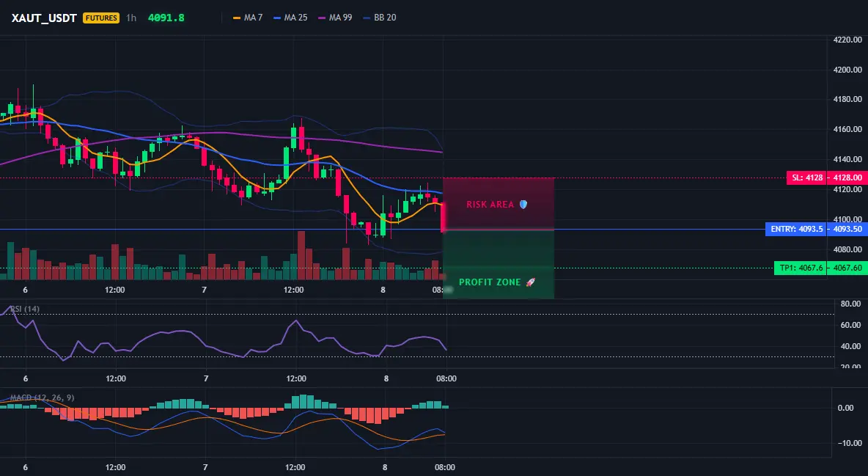Click the 4128.00 stop-loss price tag
868x476 pixels.
click(847, 178)
